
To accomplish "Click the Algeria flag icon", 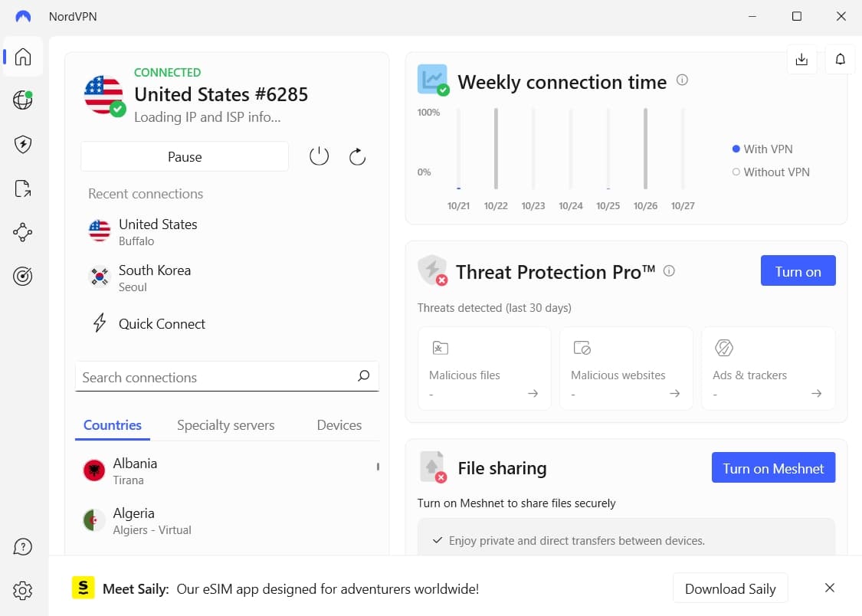I will click(x=94, y=519).
